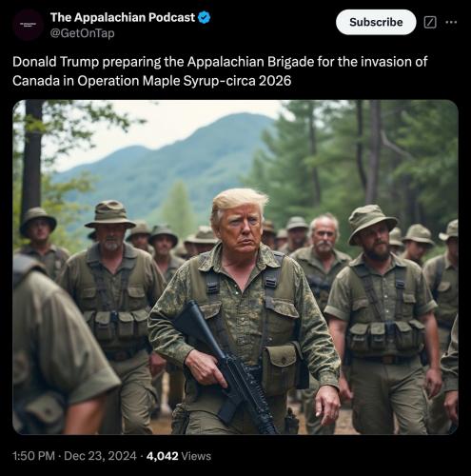
Task: Click foreground soldier with back turned
Action: pyautogui.click(x=60, y=346)
